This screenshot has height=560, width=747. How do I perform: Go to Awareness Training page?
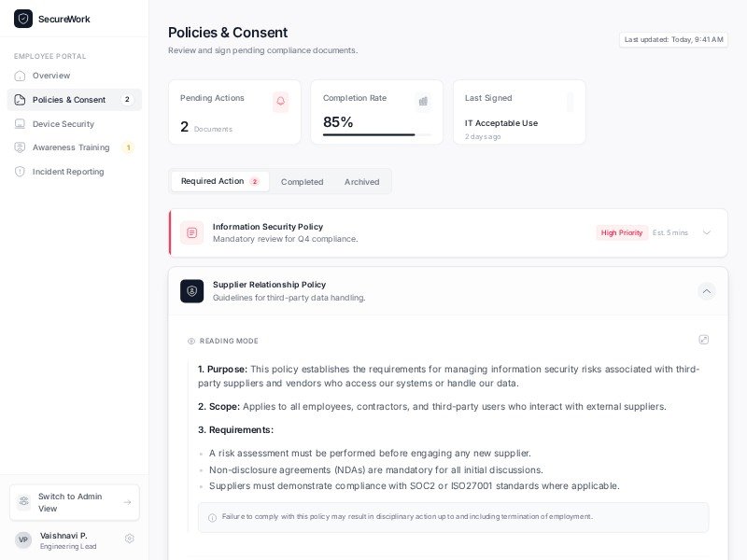click(x=71, y=147)
